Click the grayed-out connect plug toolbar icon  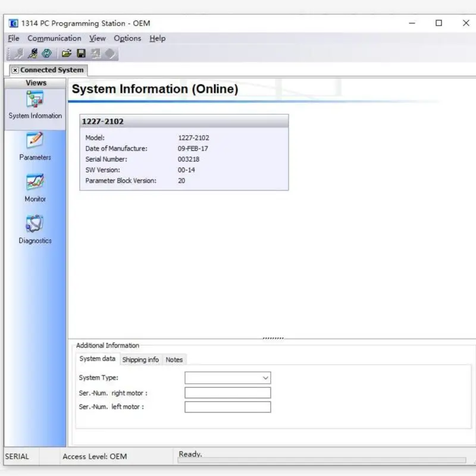[19, 54]
